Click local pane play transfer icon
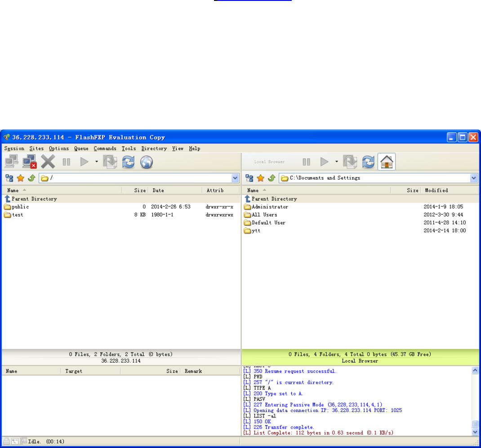The width and height of the screenshot is (481, 448). [x=324, y=161]
